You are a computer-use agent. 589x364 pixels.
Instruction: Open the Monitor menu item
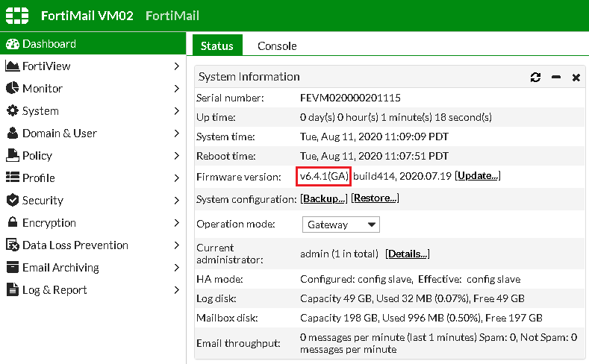pos(93,89)
